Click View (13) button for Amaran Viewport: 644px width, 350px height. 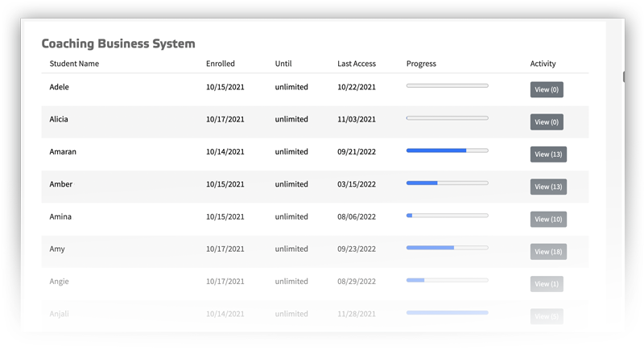[x=548, y=154]
